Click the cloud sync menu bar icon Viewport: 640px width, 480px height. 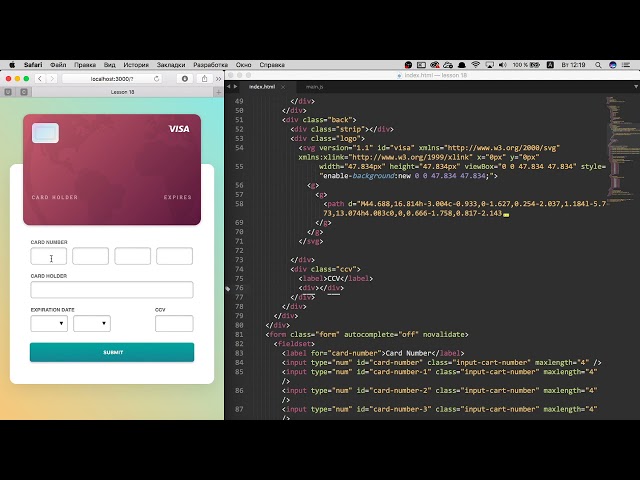[x=448, y=65]
